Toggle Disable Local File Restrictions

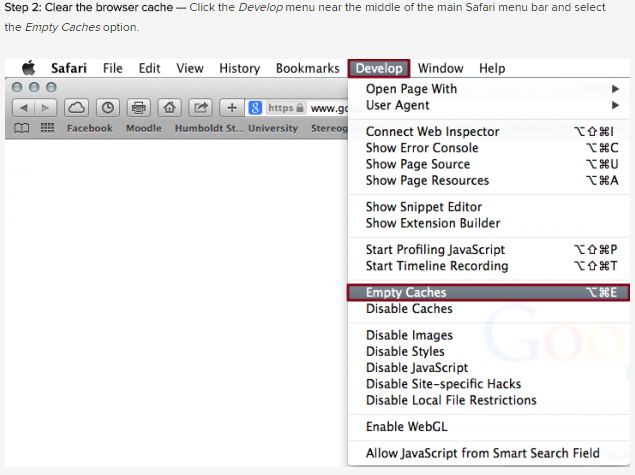click(489, 400)
